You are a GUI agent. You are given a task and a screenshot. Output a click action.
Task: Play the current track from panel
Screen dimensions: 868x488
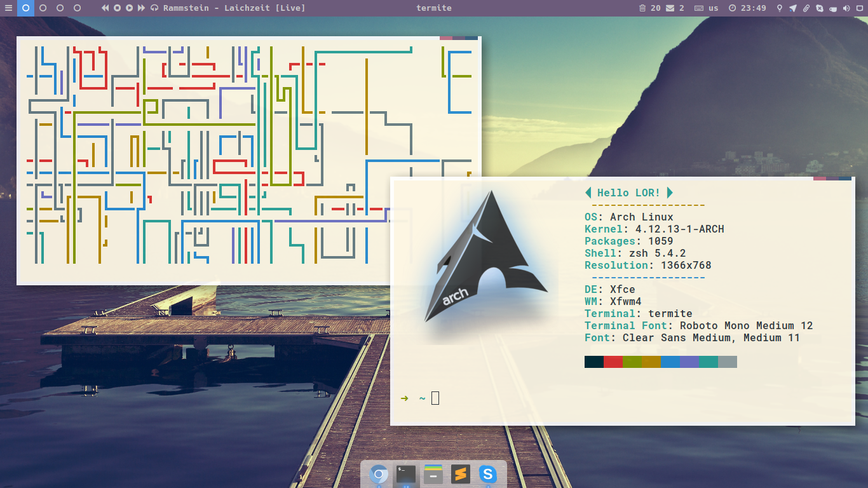(130, 8)
